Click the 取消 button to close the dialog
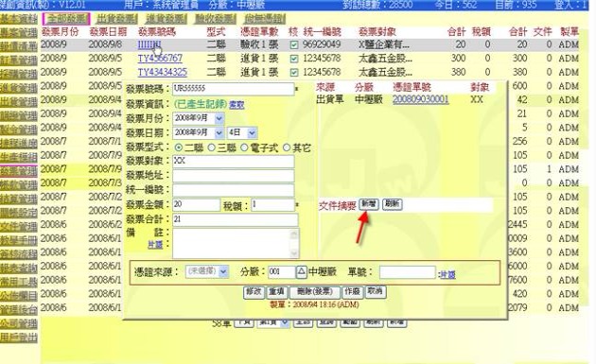The height and width of the screenshot is (364, 596). tap(376, 292)
